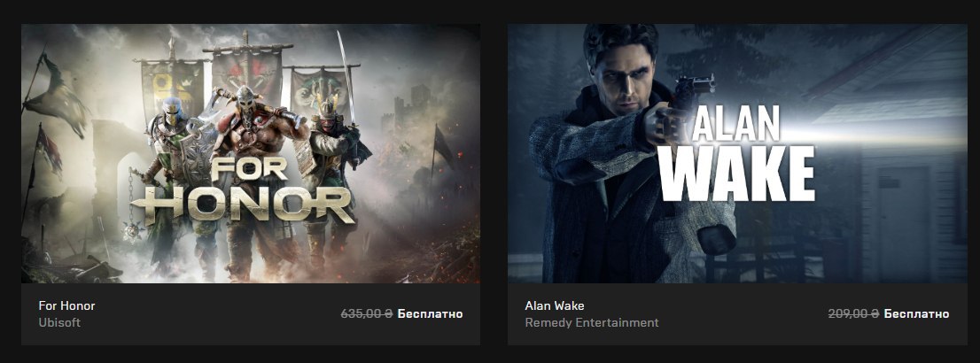Click the crossed-out 209,00 price

(853, 313)
